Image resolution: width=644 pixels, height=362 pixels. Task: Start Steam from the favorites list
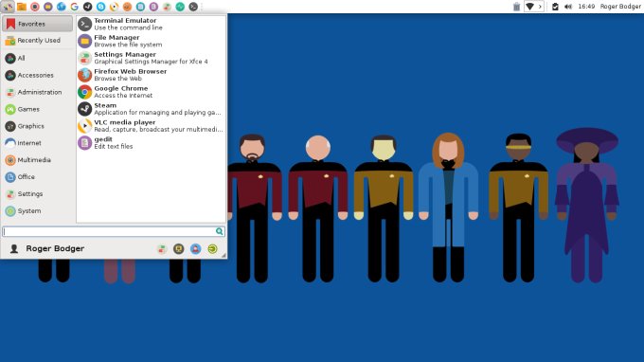[151, 109]
